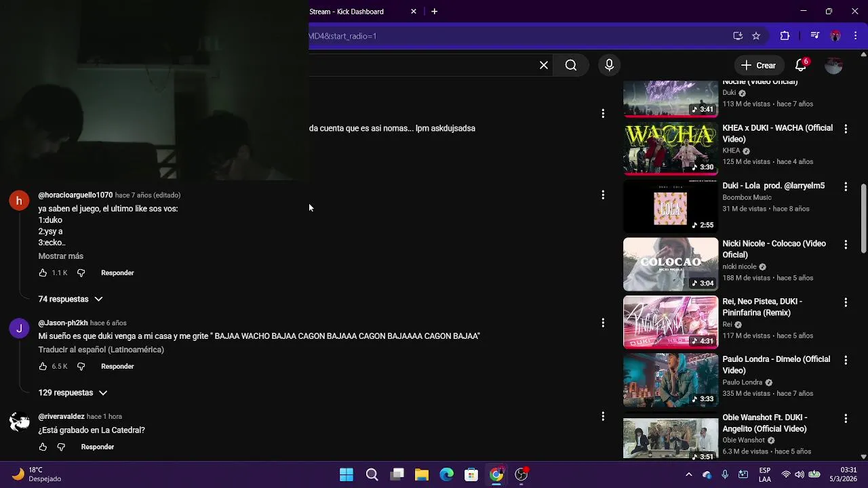Open more options for Nicki Nicole Colocao video
This screenshot has width=868, height=488.
pos(846,244)
